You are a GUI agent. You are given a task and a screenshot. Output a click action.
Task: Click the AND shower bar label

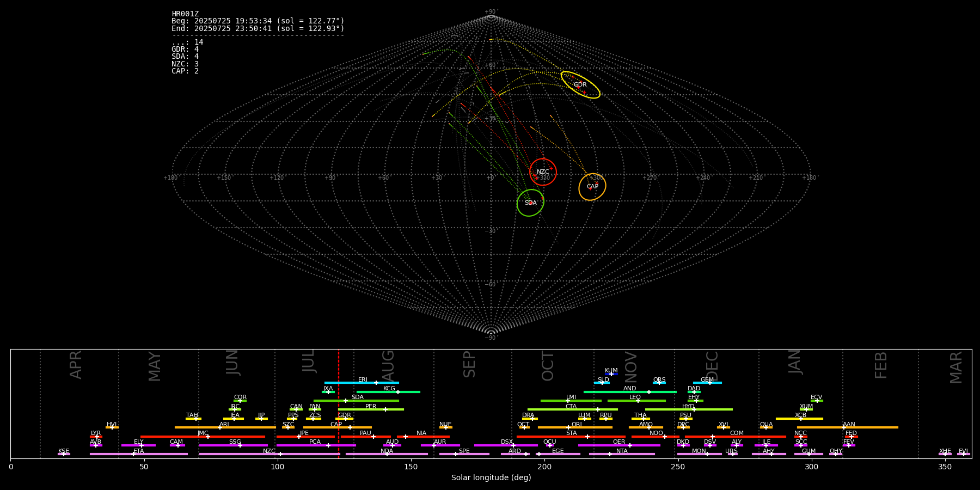coord(630,389)
